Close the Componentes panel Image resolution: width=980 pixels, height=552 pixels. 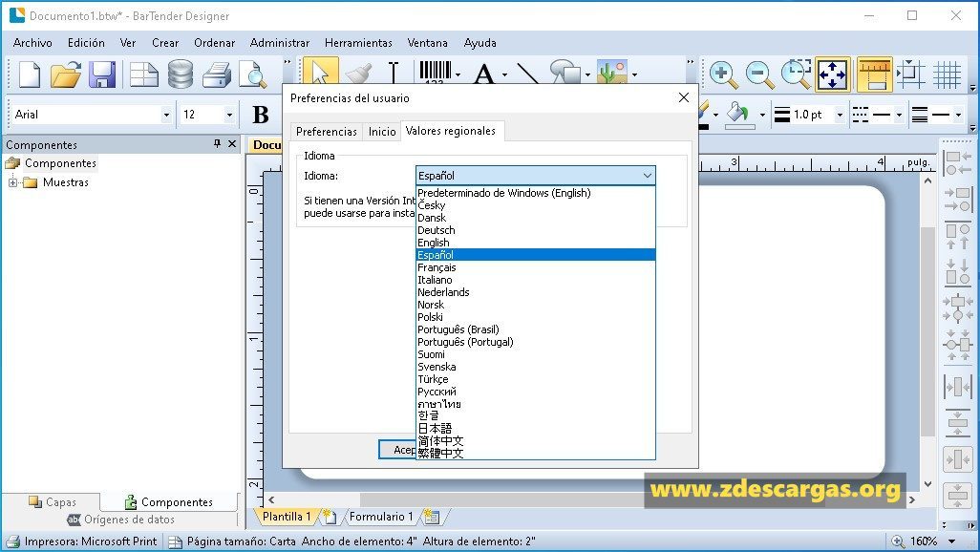pyautogui.click(x=232, y=144)
